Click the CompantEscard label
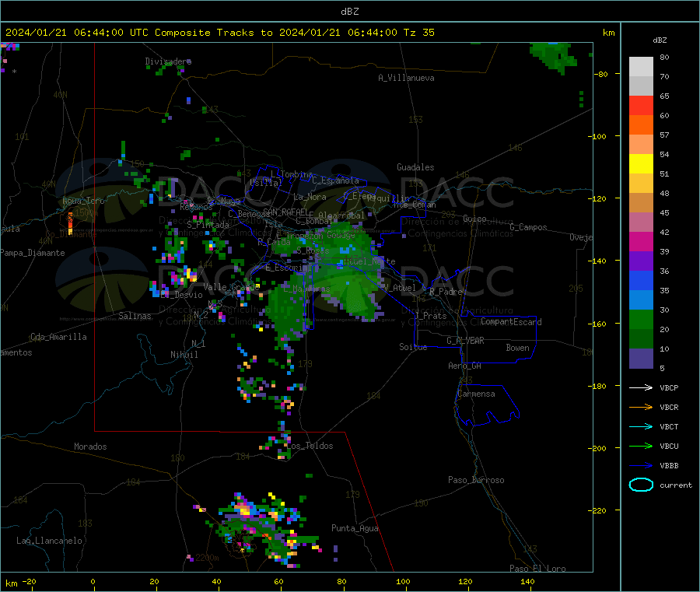Screen dimensions: 700x592 (x=511, y=322)
